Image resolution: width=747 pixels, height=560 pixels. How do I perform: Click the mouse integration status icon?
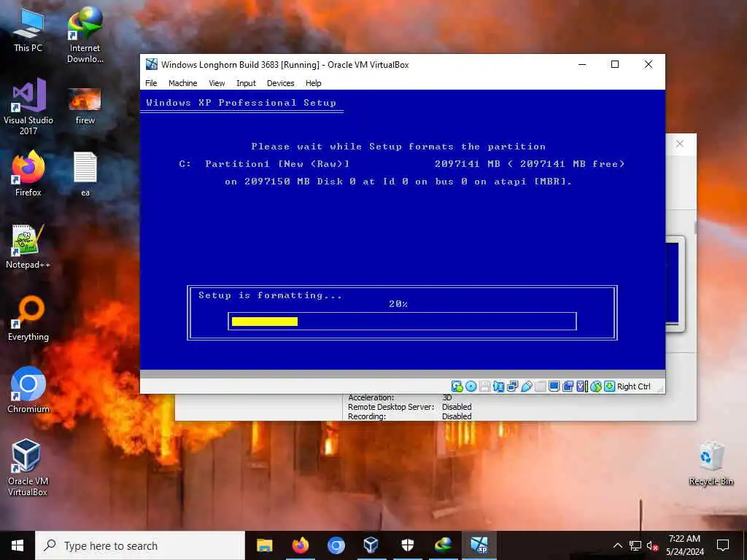click(x=596, y=386)
